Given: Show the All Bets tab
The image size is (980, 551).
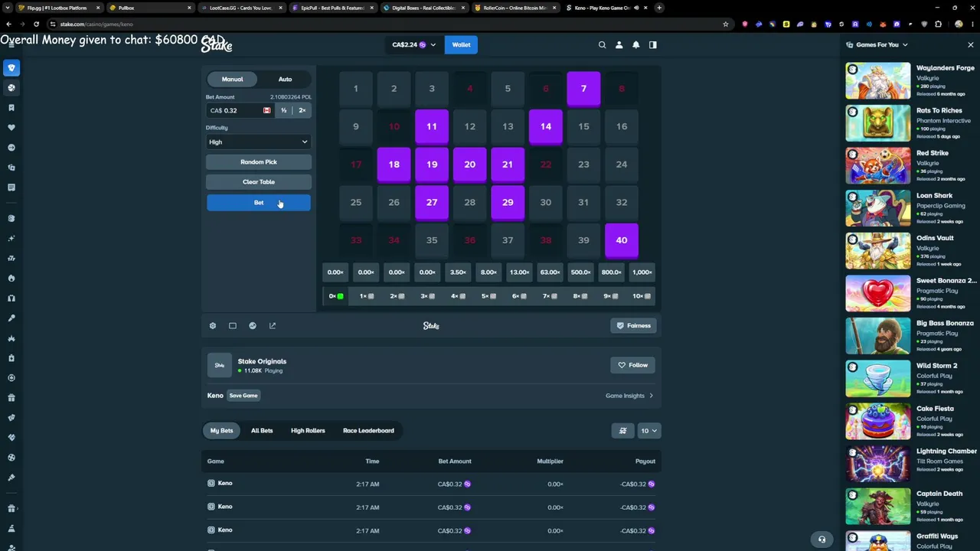Looking at the screenshot, I should coord(262,431).
